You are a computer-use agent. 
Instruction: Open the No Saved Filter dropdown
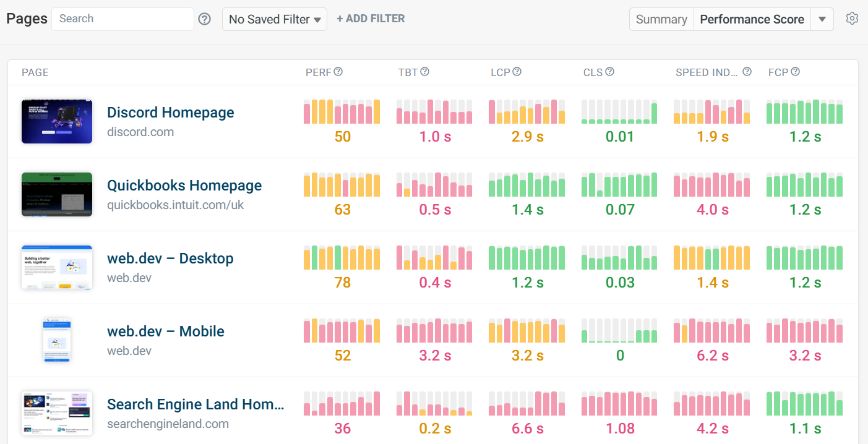(275, 19)
